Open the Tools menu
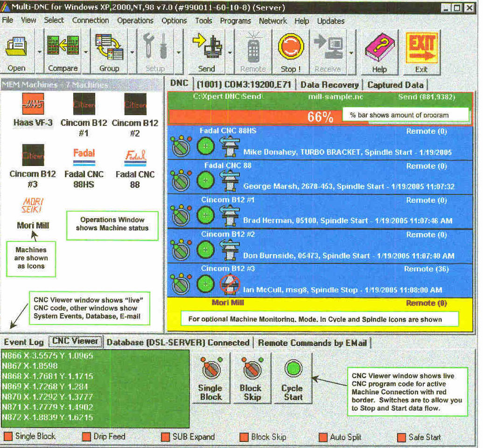483x448 pixels. 203,21
